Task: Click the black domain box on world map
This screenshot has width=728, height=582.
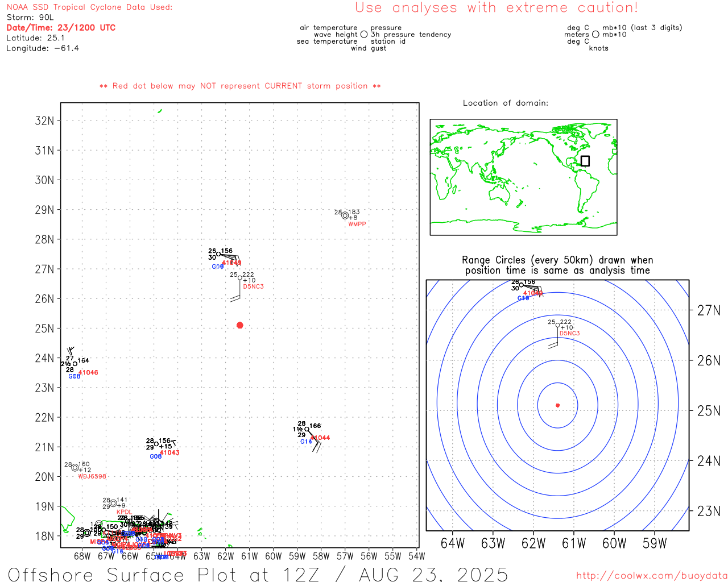Action: (585, 161)
